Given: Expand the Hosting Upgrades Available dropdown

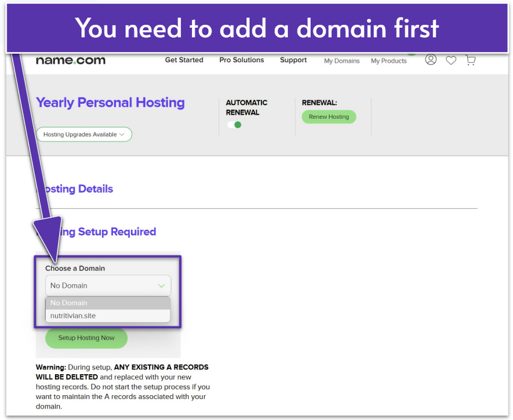Looking at the screenshot, I should point(84,135).
